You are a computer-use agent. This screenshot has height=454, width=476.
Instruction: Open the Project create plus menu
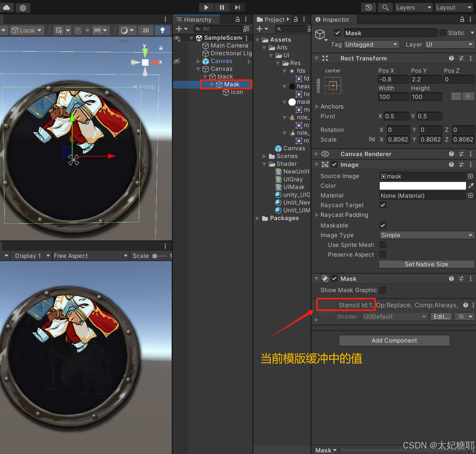262,29
